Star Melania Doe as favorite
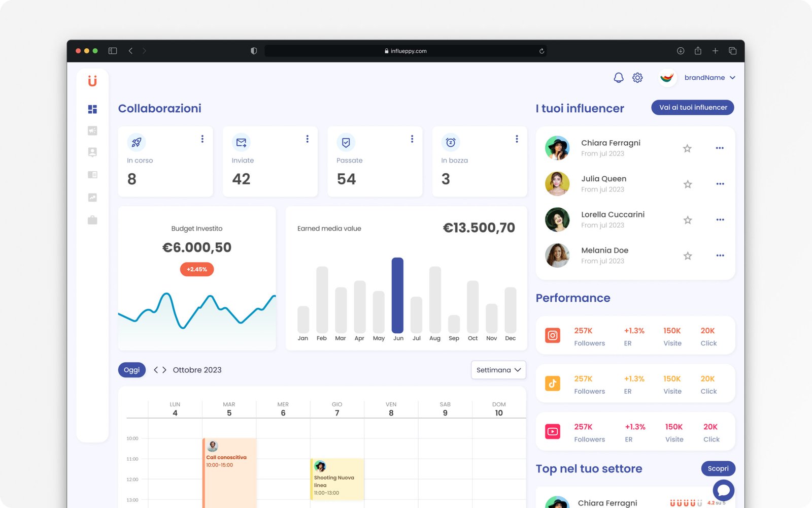This screenshot has width=812, height=508. coord(687,256)
